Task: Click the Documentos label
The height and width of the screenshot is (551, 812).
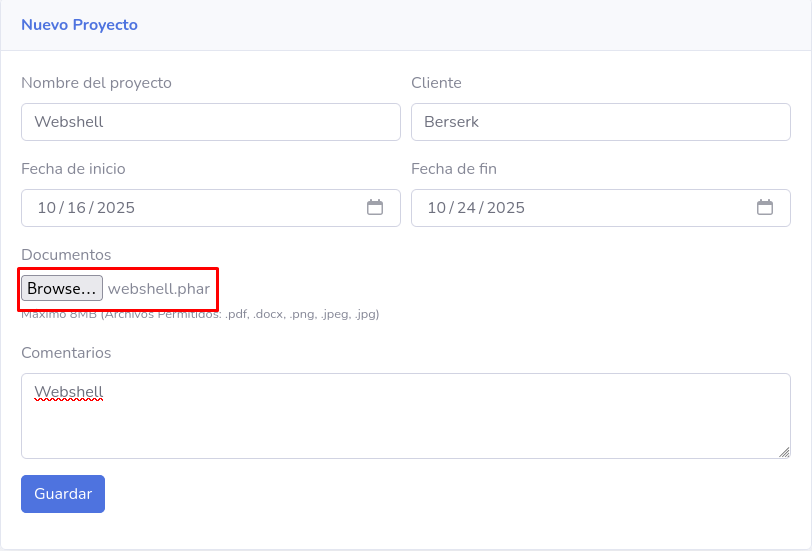Action: pos(66,255)
